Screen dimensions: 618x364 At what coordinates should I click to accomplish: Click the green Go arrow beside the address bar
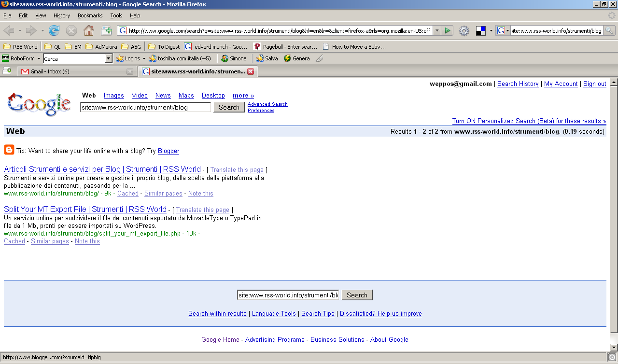(x=448, y=31)
